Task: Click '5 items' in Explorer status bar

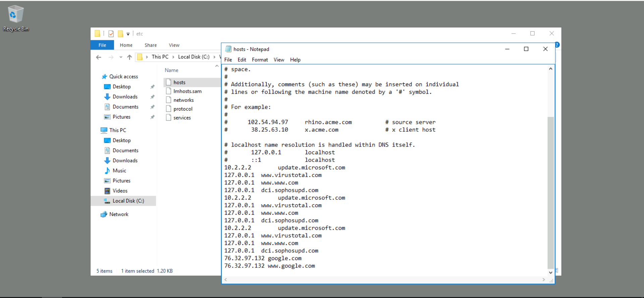Action: pyautogui.click(x=104, y=271)
